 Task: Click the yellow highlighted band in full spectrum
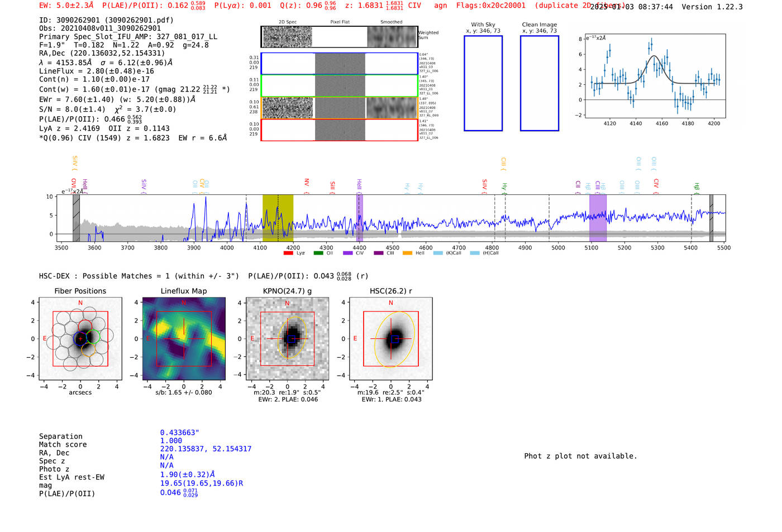(x=278, y=218)
